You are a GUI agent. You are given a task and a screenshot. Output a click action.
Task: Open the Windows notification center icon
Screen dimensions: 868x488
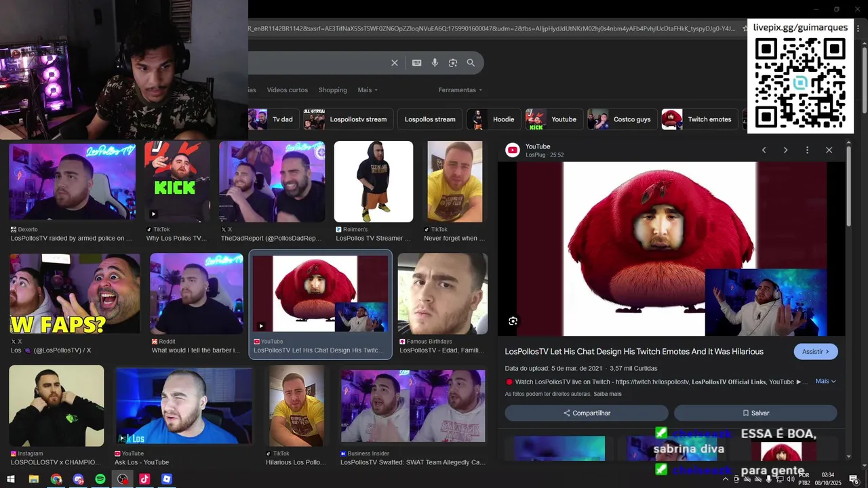(854, 479)
